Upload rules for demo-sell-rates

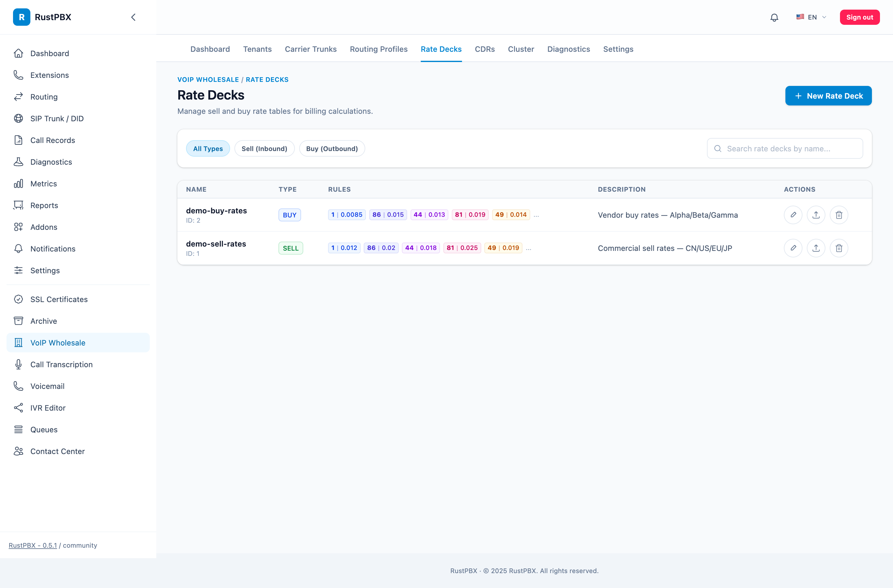(816, 248)
